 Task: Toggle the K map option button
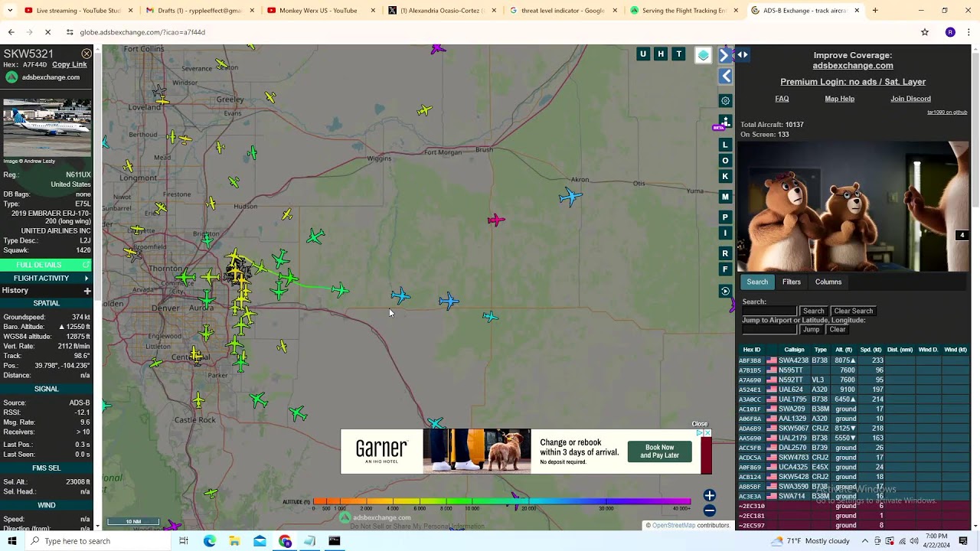pos(725,177)
